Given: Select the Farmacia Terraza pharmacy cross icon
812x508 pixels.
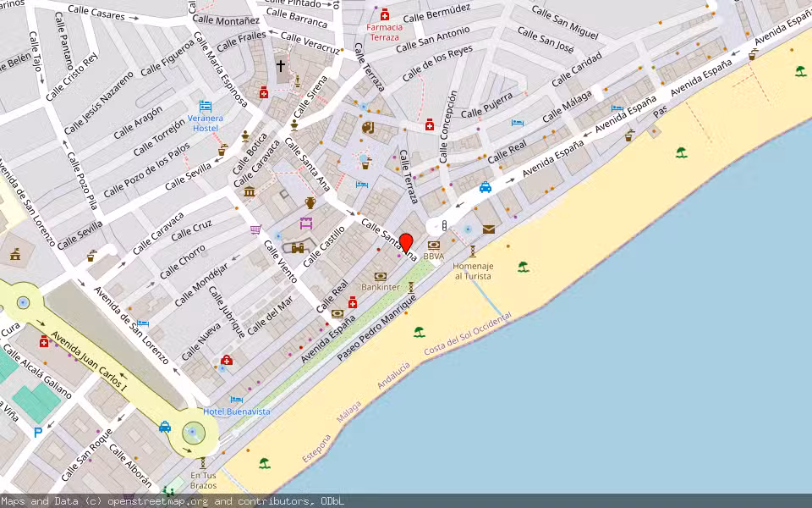Looking at the screenshot, I should click(385, 14).
